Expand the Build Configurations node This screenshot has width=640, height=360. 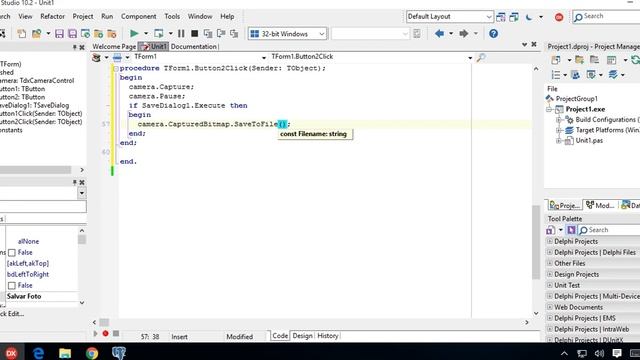[559, 120]
